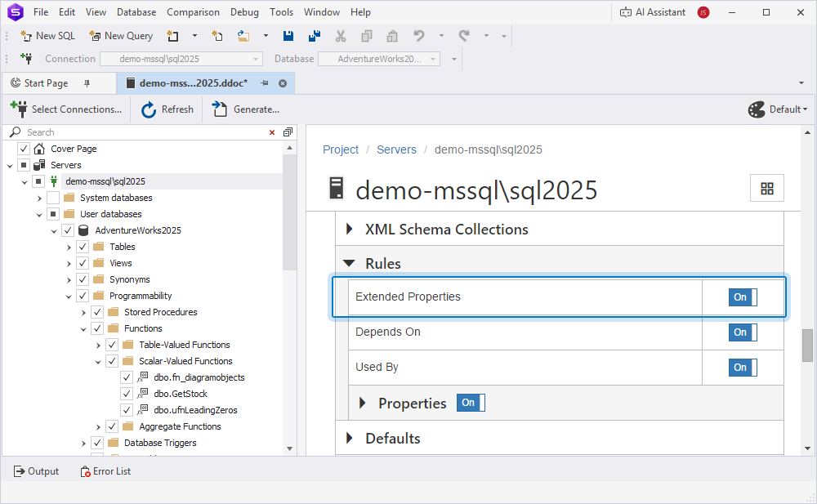
Task: Click the Generate button
Action: pos(246,109)
